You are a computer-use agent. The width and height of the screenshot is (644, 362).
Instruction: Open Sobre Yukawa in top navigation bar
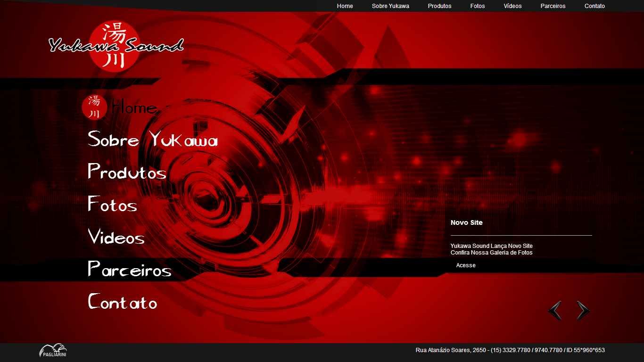390,6
